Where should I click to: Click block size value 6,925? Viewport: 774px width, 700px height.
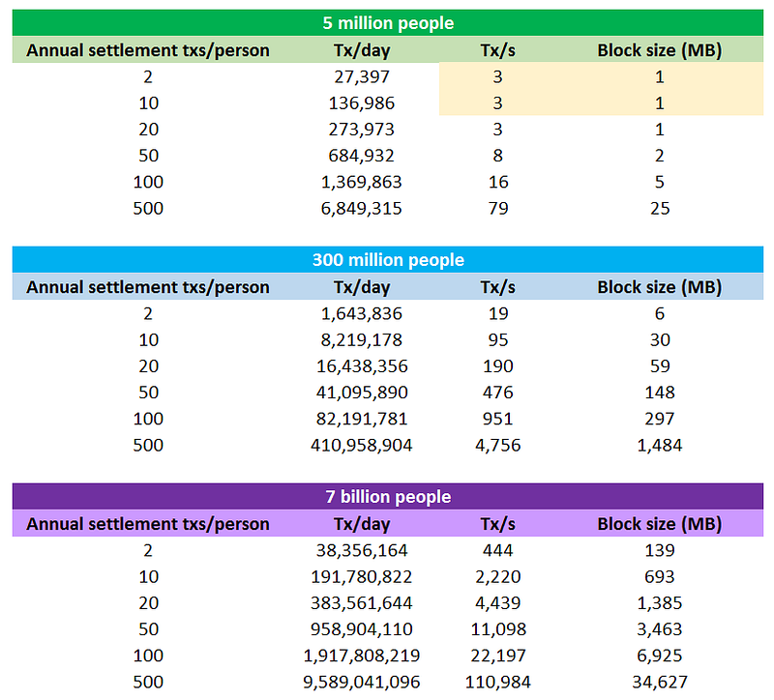point(660,656)
